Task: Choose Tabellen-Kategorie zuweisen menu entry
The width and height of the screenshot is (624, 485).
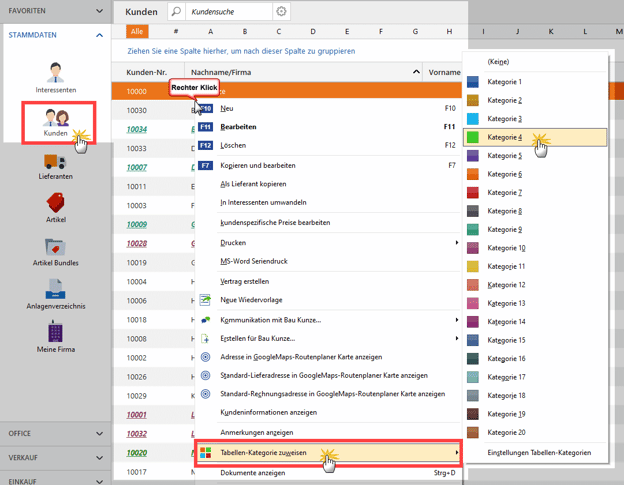Action: click(263, 453)
